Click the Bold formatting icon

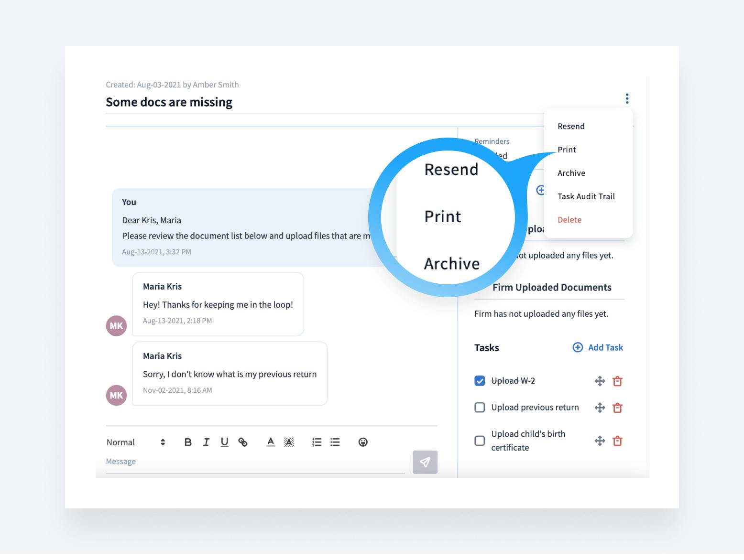tap(188, 442)
